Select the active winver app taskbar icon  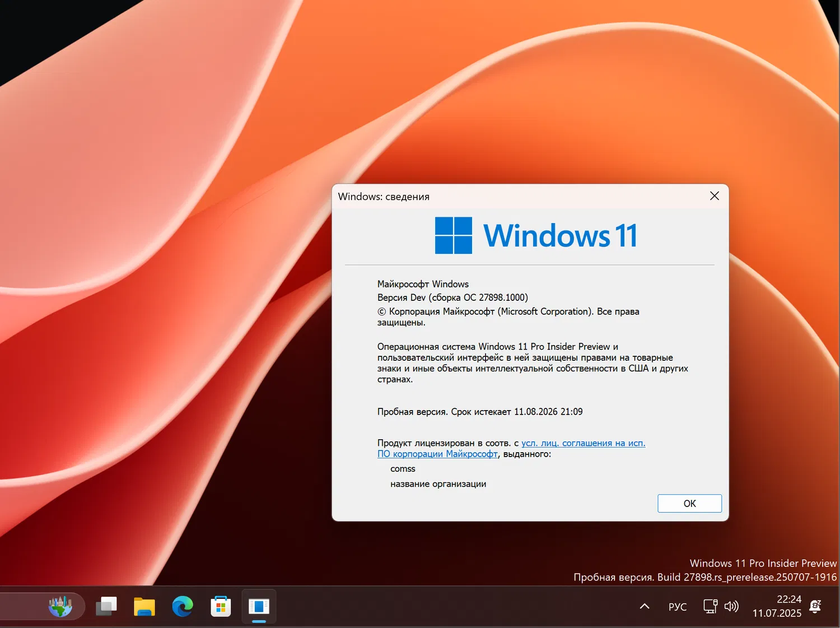point(259,606)
